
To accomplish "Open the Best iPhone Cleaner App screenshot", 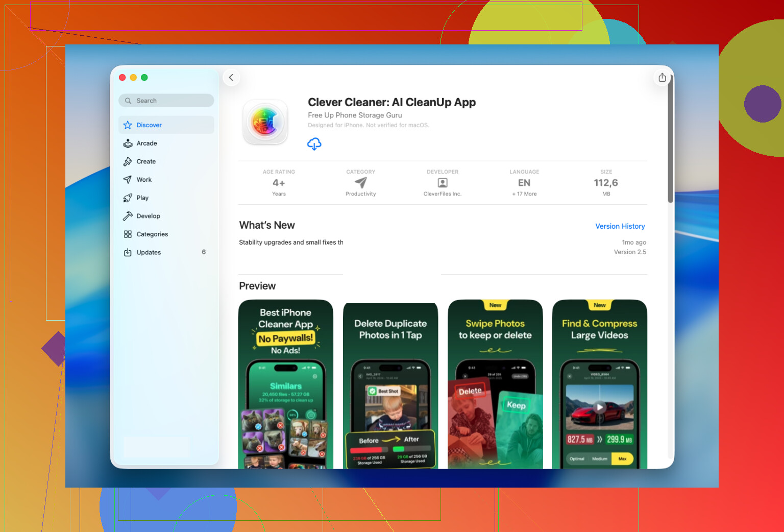I will [x=286, y=384].
